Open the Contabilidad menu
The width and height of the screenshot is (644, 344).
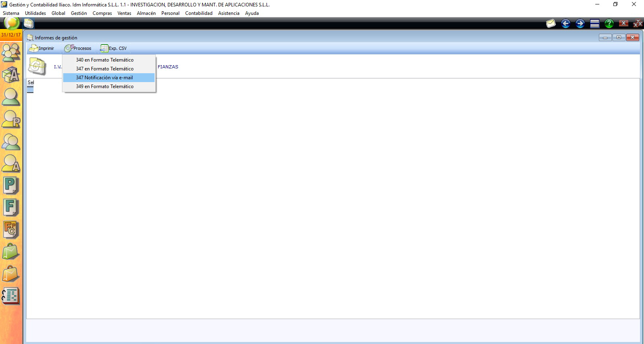[x=199, y=13]
